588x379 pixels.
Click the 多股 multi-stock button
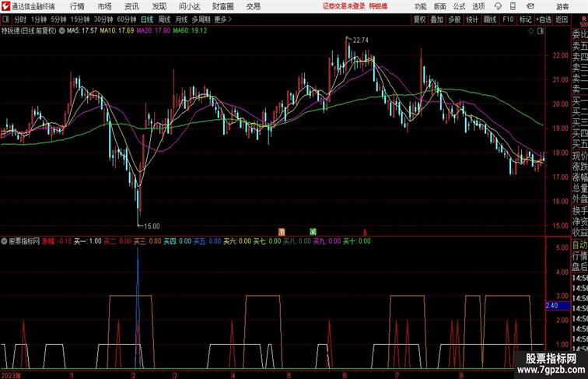[x=454, y=19]
